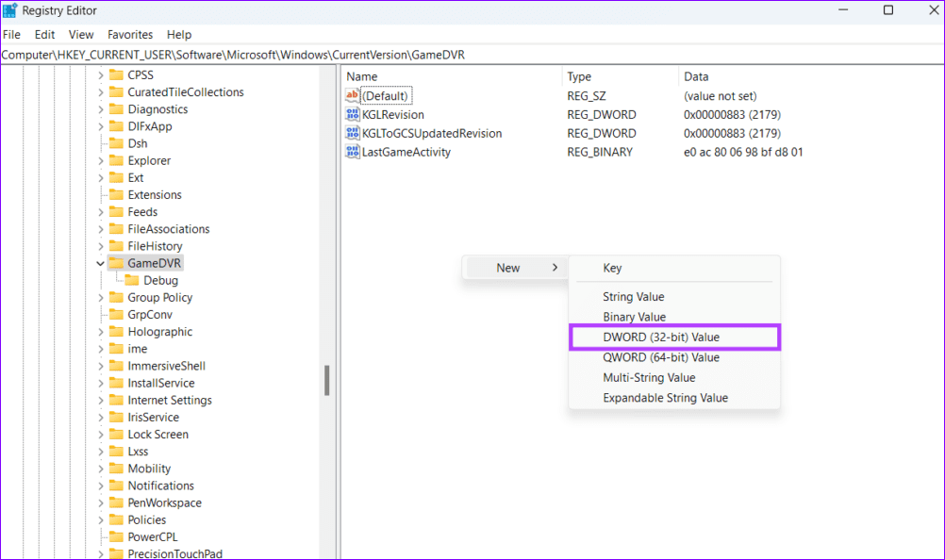Click the KGLToGCSUpdatedRevision value icon
Screen dimensions: 945x560
click(x=353, y=134)
